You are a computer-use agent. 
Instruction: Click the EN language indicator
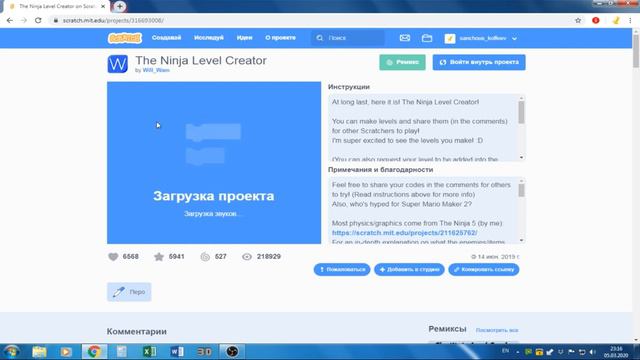505,351
